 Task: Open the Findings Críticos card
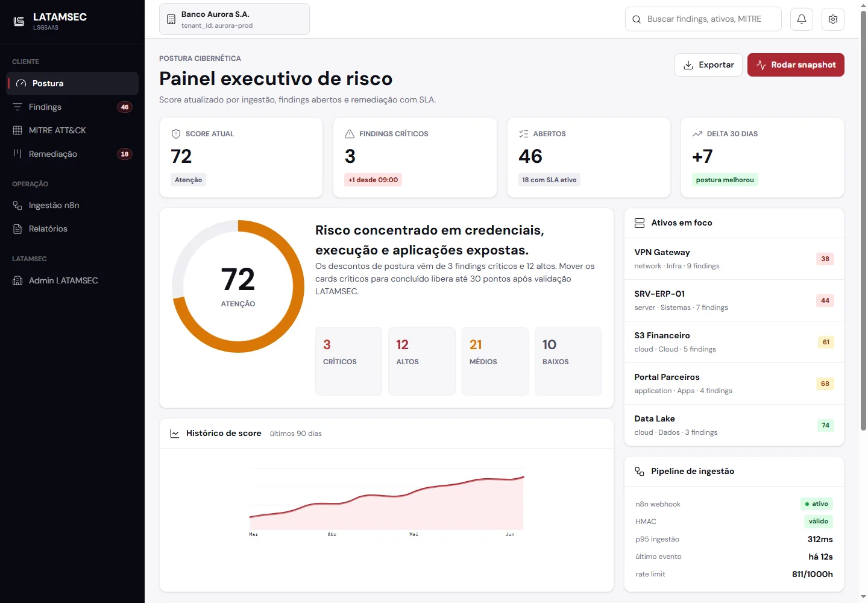pyautogui.click(x=415, y=157)
